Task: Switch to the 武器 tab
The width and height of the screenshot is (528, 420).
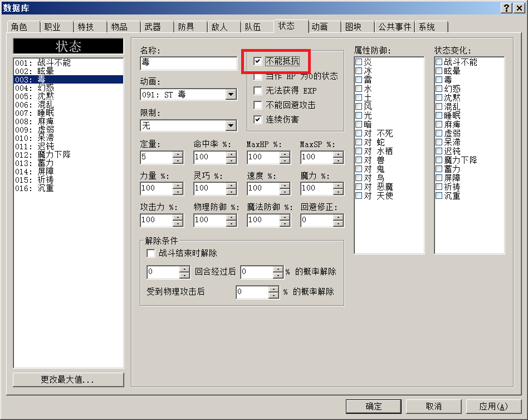Action: coord(153,27)
